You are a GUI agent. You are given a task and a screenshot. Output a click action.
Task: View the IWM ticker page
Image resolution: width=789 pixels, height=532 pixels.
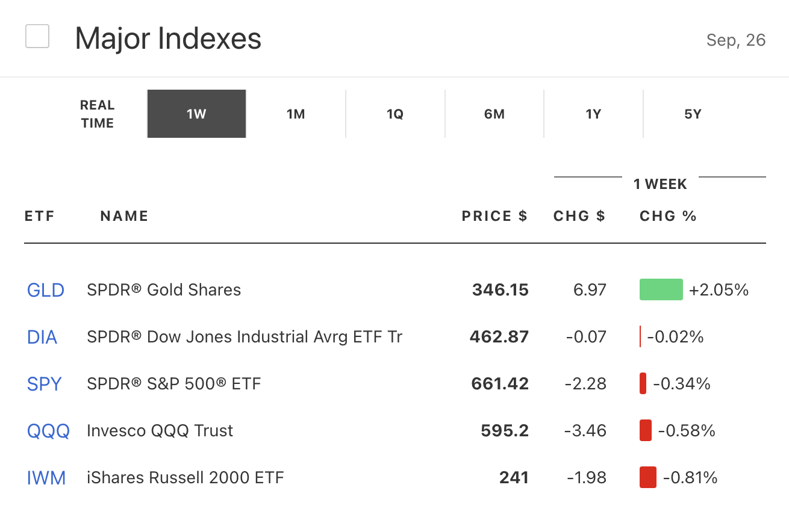tap(46, 478)
